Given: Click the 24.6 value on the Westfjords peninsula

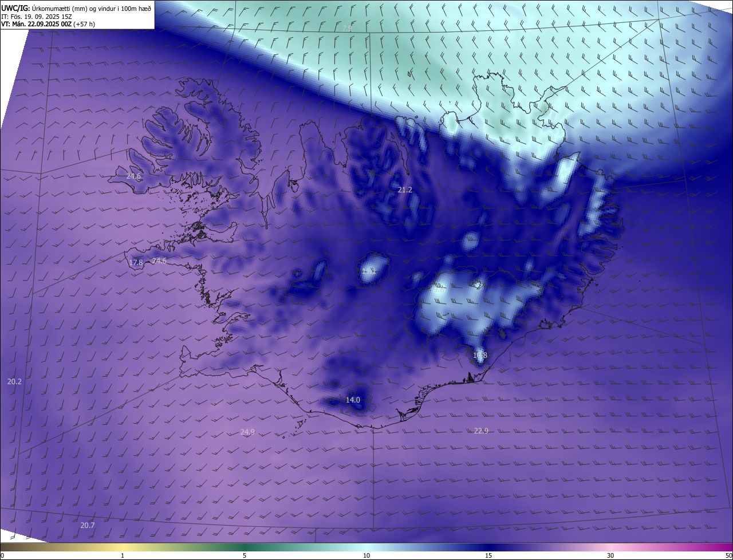Looking at the screenshot, I should click(133, 176).
